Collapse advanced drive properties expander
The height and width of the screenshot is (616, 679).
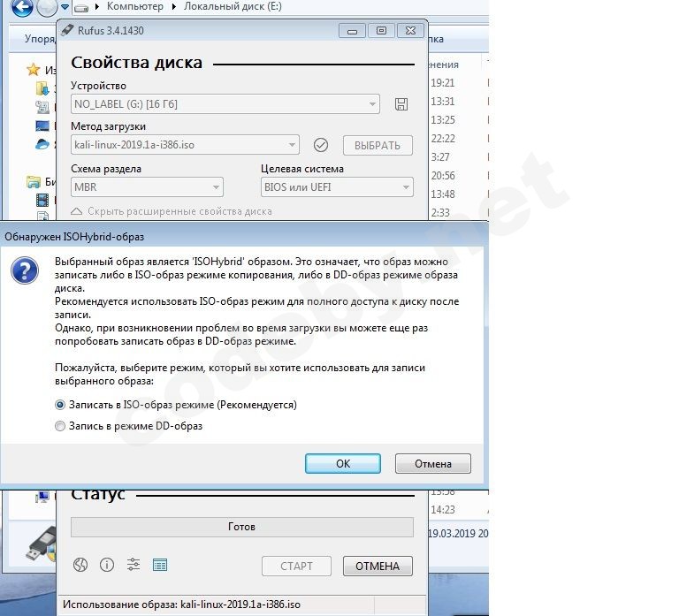[x=172, y=211]
